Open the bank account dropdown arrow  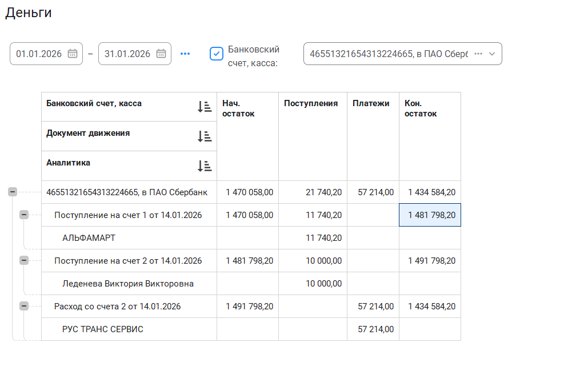(x=492, y=54)
